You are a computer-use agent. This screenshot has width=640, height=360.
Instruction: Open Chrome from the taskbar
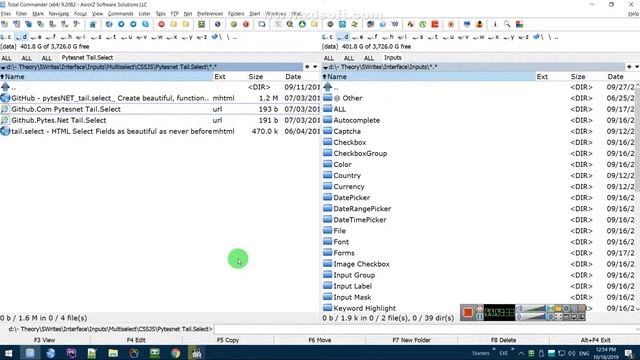176,353
